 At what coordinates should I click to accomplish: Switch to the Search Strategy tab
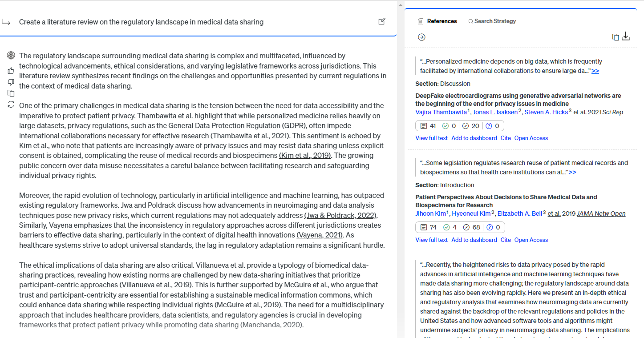[x=492, y=21]
